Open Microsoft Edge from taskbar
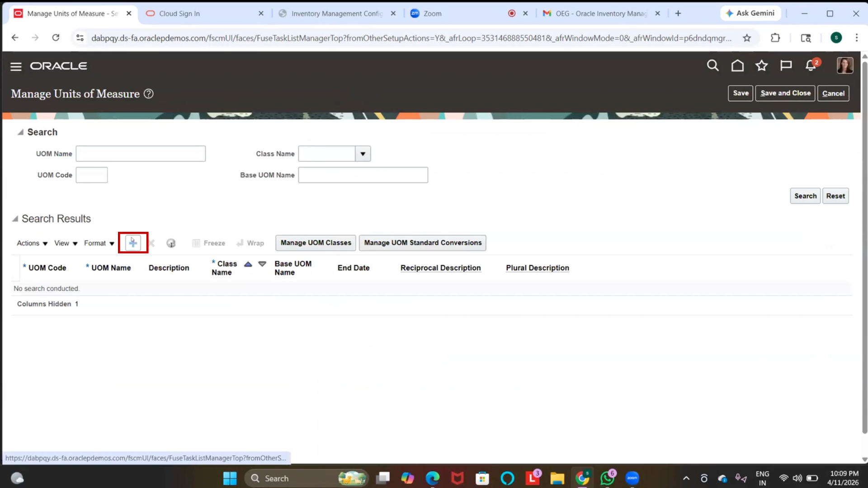 pos(432,478)
